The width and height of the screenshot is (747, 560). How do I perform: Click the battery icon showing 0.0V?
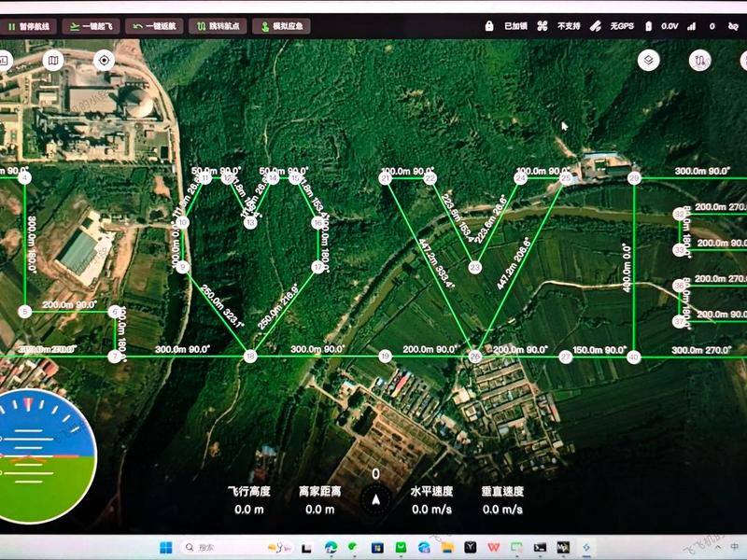648,26
